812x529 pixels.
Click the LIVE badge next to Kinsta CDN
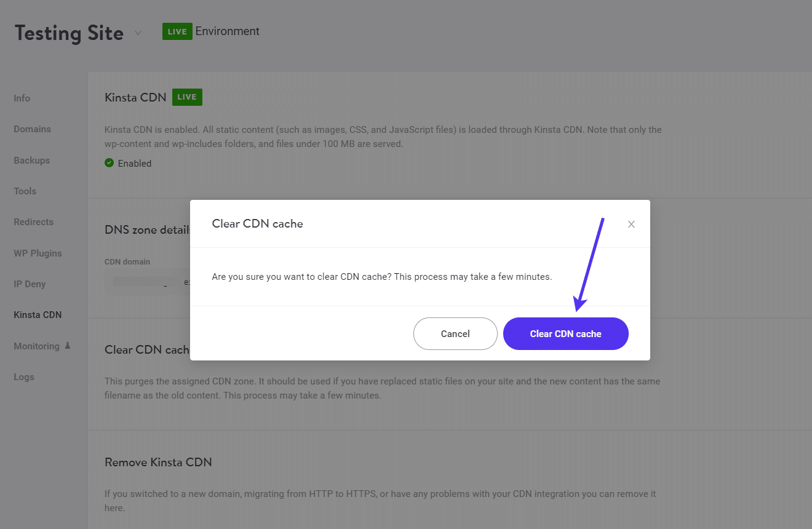pos(186,97)
